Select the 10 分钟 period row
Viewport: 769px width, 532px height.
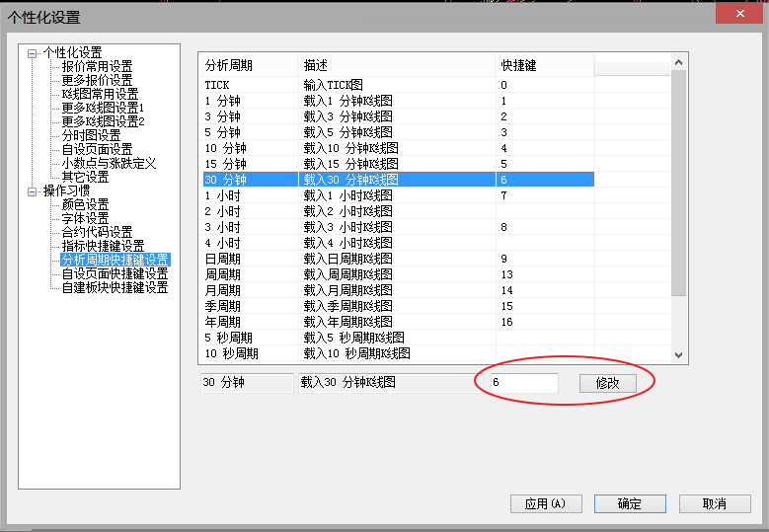[398, 148]
